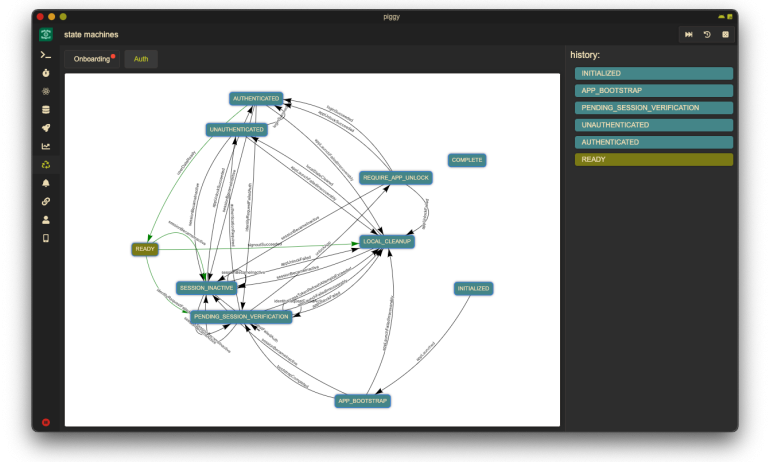Click the rocket icon in sidebar

(x=46, y=128)
